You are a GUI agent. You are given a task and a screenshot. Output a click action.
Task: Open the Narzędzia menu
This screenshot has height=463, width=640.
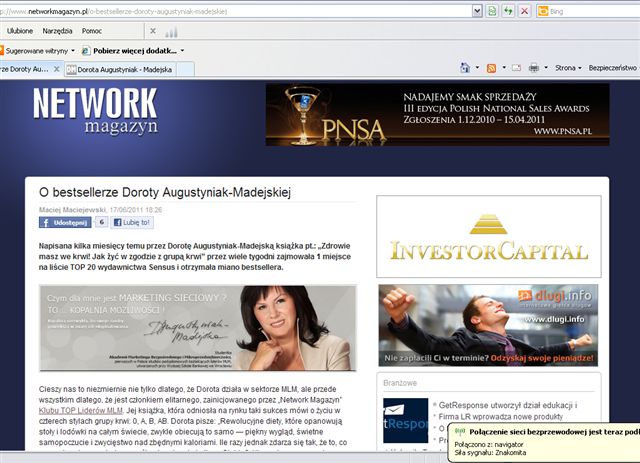57,31
